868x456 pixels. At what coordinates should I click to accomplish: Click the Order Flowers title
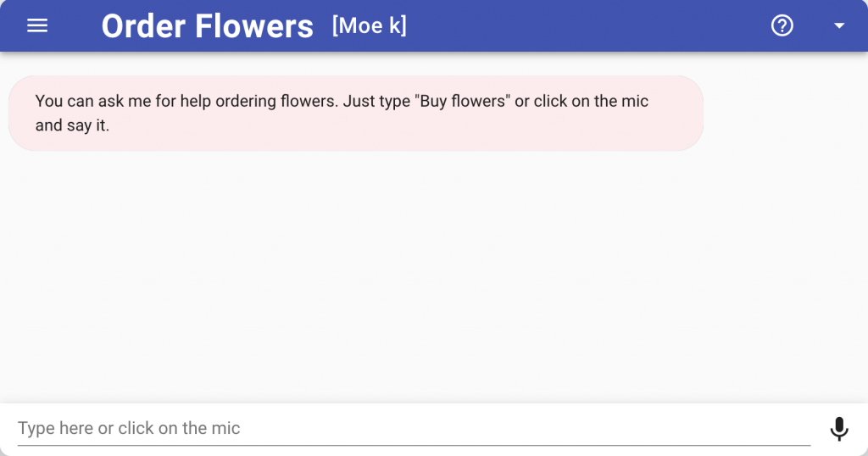click(x=207, y=26)
